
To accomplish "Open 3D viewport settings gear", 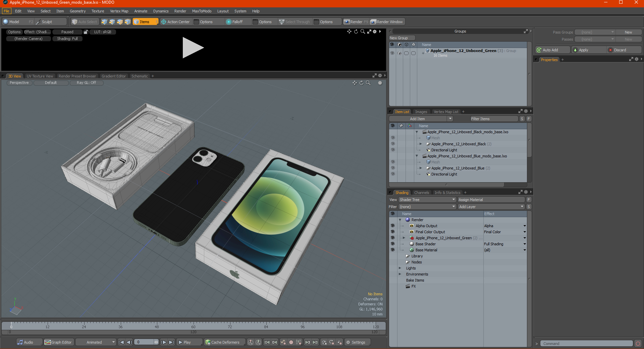I will point(380,83).
